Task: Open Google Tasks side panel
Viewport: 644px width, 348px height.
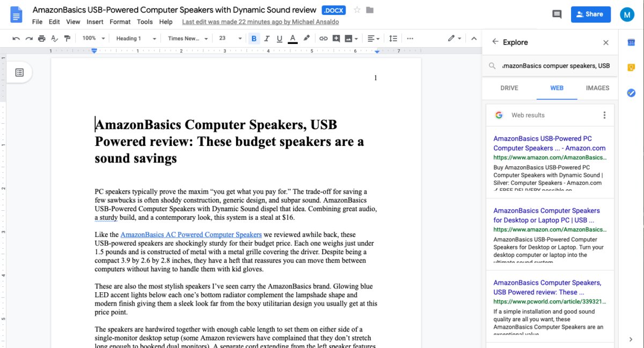Action: tap(631, 93)
